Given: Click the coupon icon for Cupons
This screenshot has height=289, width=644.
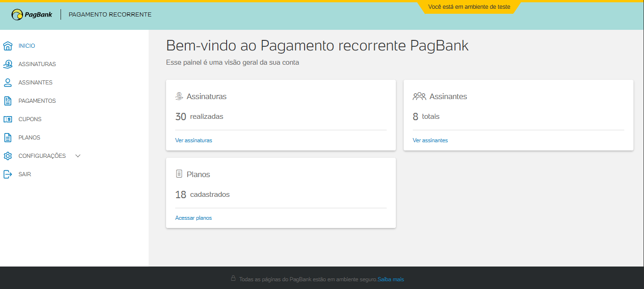Looking at the screenshot, I should [x=7, y=119].
